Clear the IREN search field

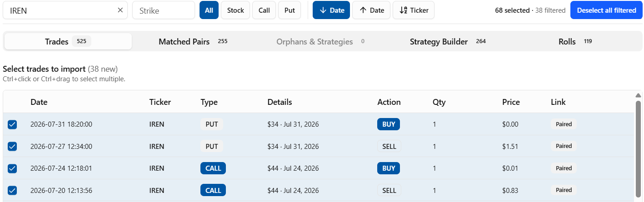point(120,10)
